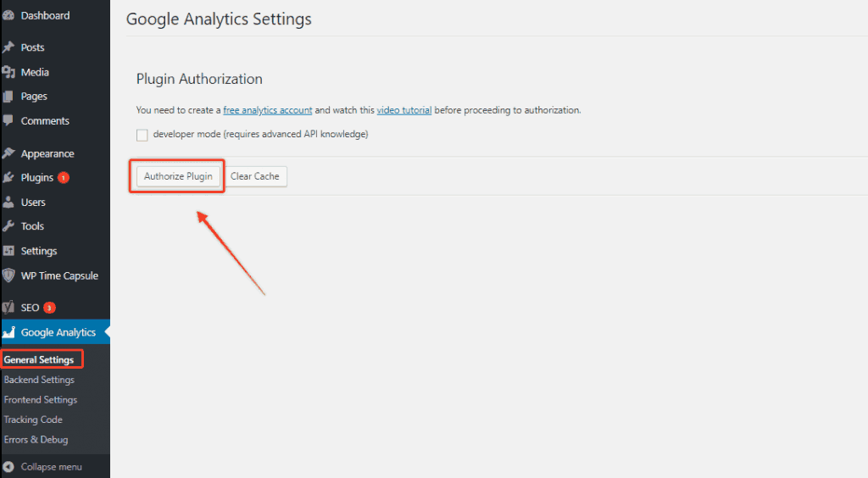
Task: Click Collapse menu label
Action: (52, 466)
